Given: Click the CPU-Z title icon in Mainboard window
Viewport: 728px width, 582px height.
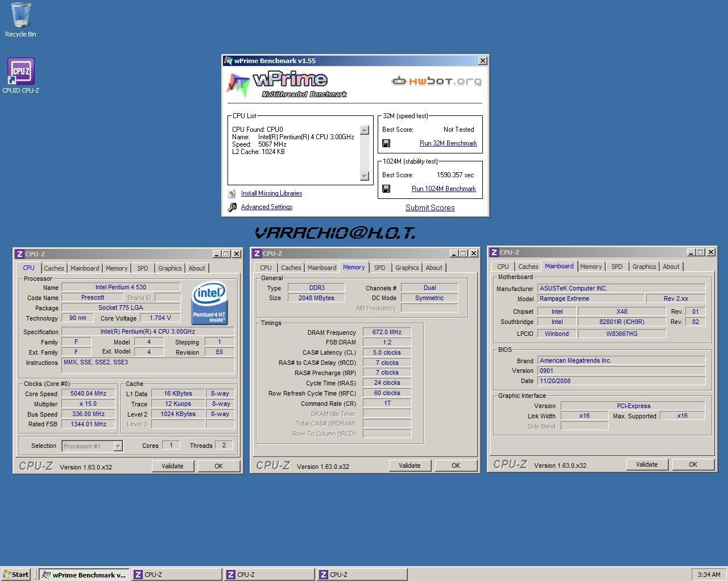Looking at the screenshot, I should (x=494, y=252).
